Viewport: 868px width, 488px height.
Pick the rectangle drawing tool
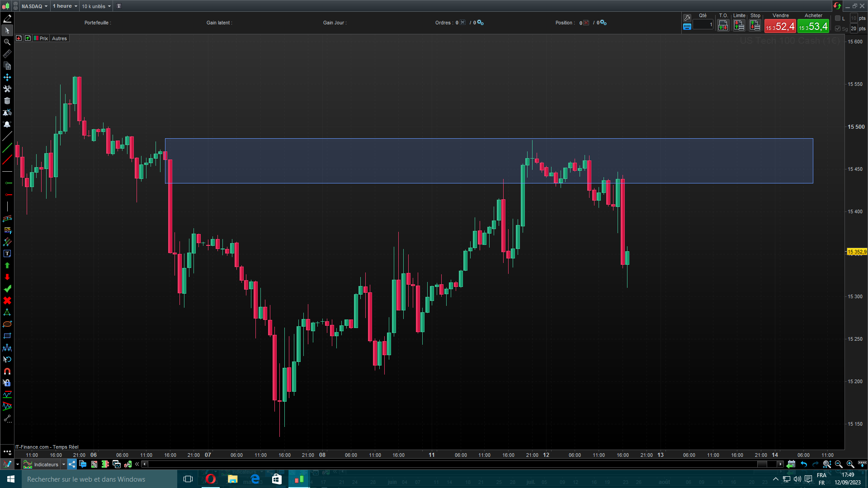(x=7, y=336)
